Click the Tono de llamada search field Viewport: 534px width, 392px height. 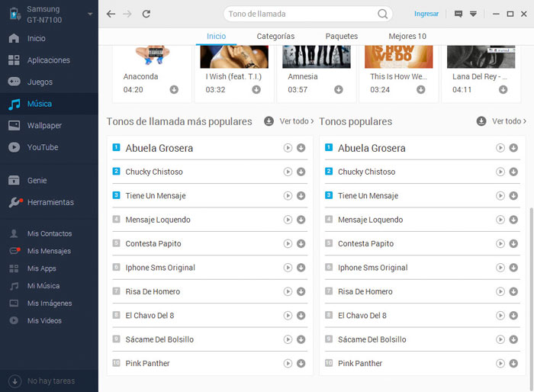pos(301,14)
